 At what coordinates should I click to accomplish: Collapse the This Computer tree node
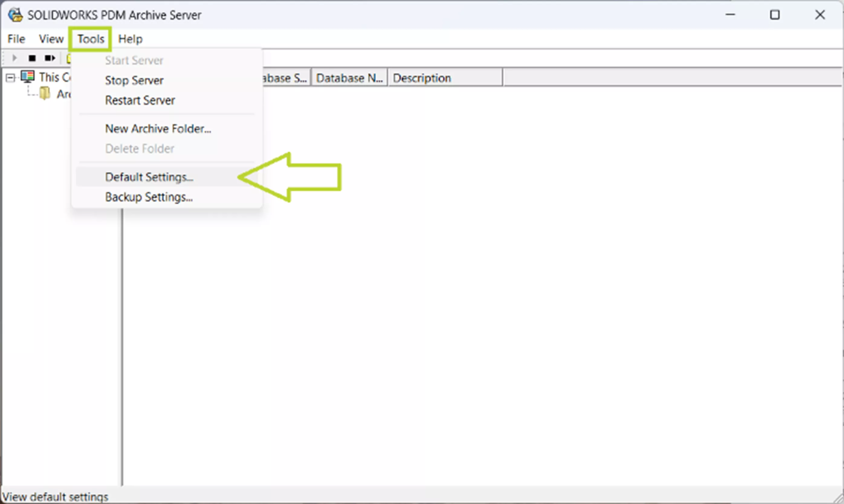pyautogui.click(x=10, y=77)
